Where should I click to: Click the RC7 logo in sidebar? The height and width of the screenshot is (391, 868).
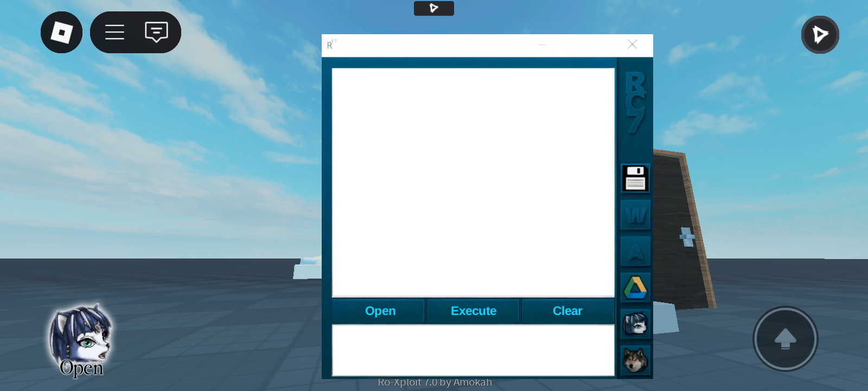tap(635, 102)
